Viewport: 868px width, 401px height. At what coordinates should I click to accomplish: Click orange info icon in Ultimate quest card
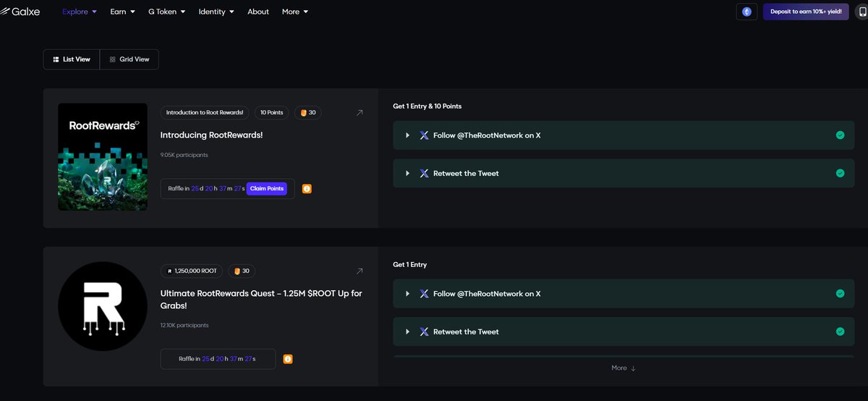[288, 359]
